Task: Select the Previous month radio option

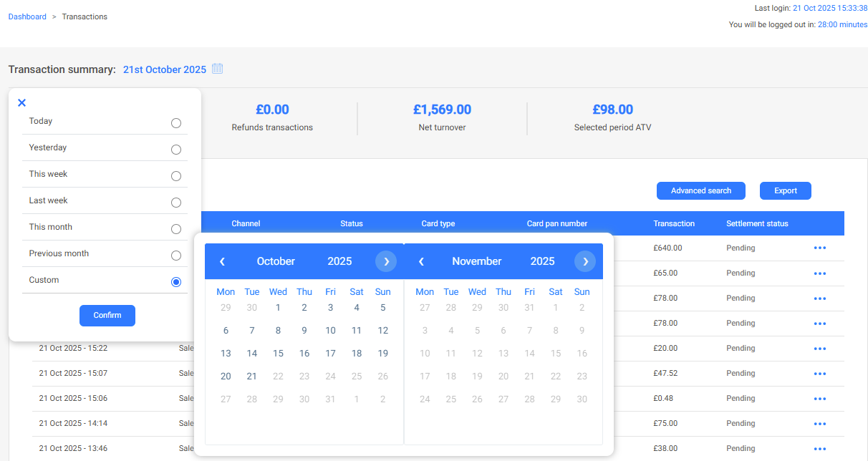Action: 176,256
